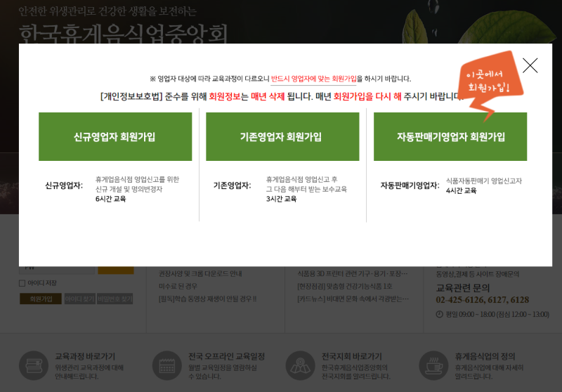Click the 기존영업자: label in the popup

233,185
